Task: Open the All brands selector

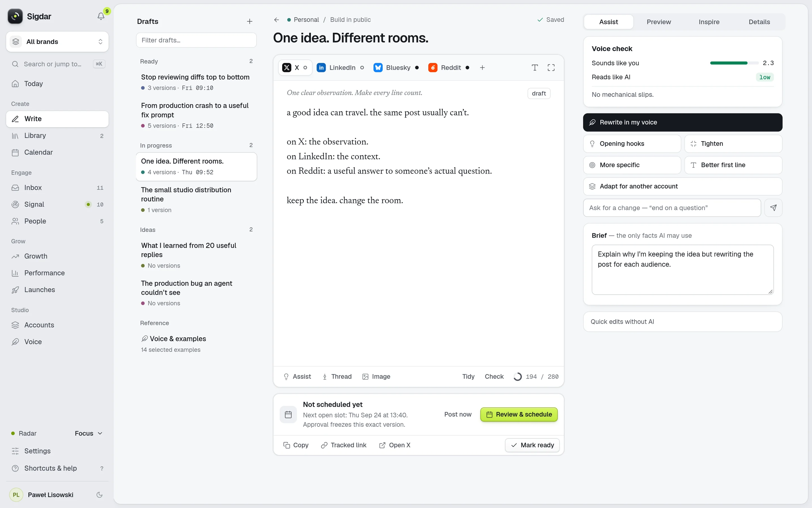Action: click(57, 42)
